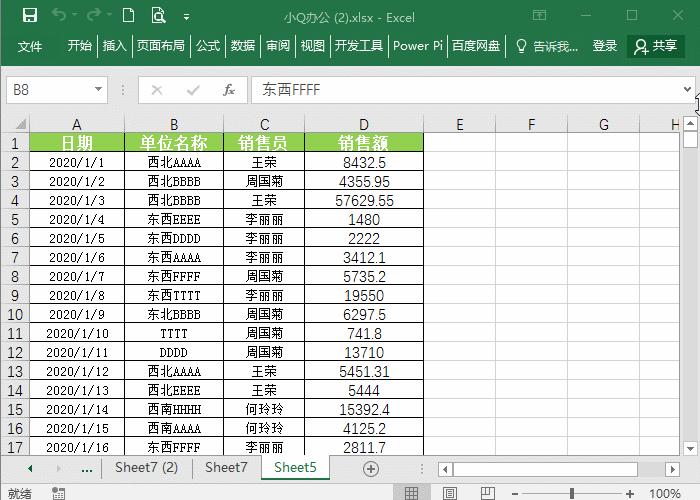
Task: Click the 单位名称 header cell
Action: coord(174,143)
